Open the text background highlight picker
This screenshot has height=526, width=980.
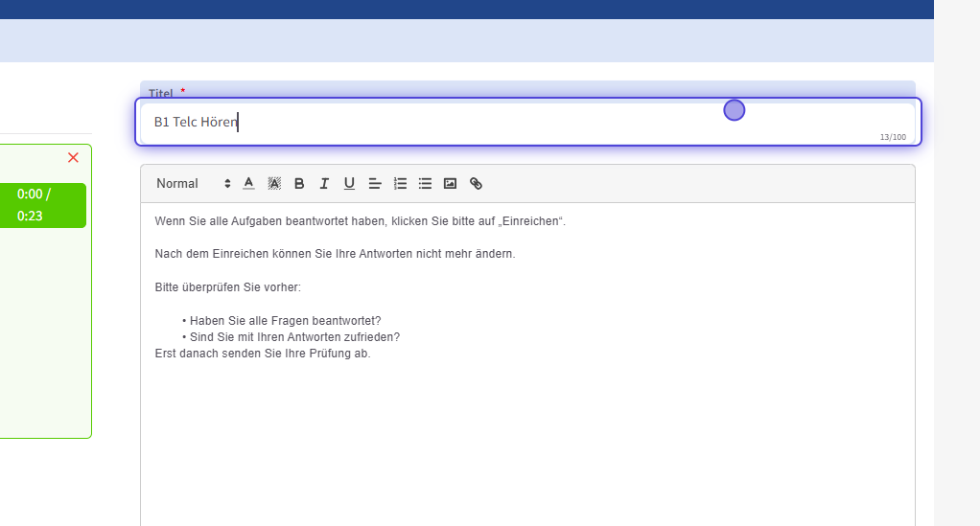pos(274,183)
